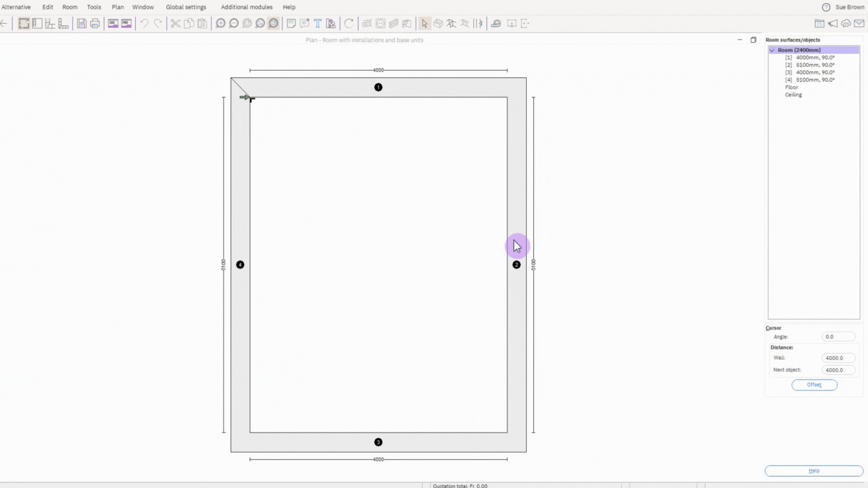Click the Help button at bottom right
This screenshot has width=868, height=488.
tap(813, 470)
